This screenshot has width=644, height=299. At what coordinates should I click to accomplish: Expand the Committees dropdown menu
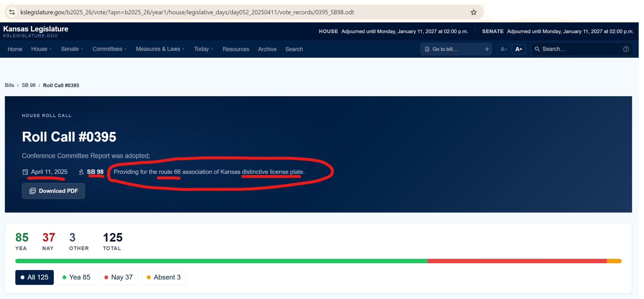tap(109, 49)
